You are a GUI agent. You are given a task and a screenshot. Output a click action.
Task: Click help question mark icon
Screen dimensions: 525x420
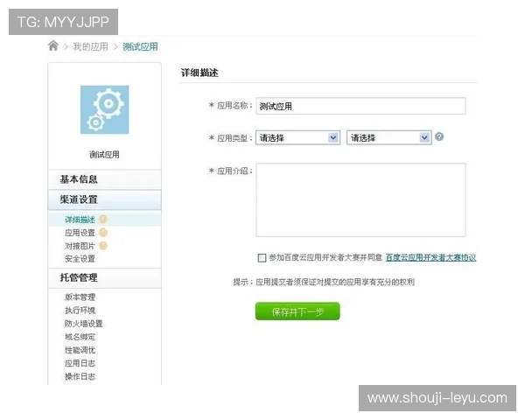tap(439, 136)
